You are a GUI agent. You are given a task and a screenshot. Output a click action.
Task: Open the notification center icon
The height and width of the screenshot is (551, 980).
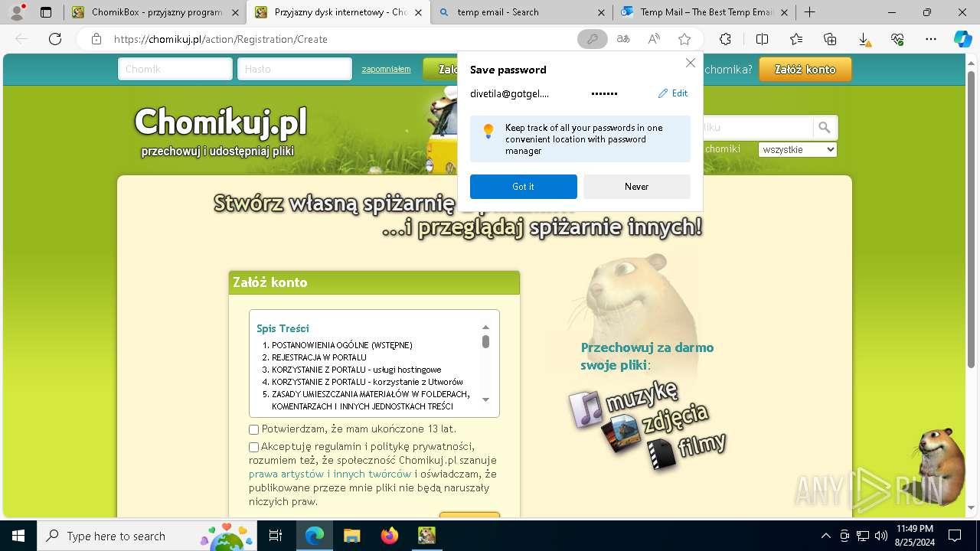(x=955, y=536)
